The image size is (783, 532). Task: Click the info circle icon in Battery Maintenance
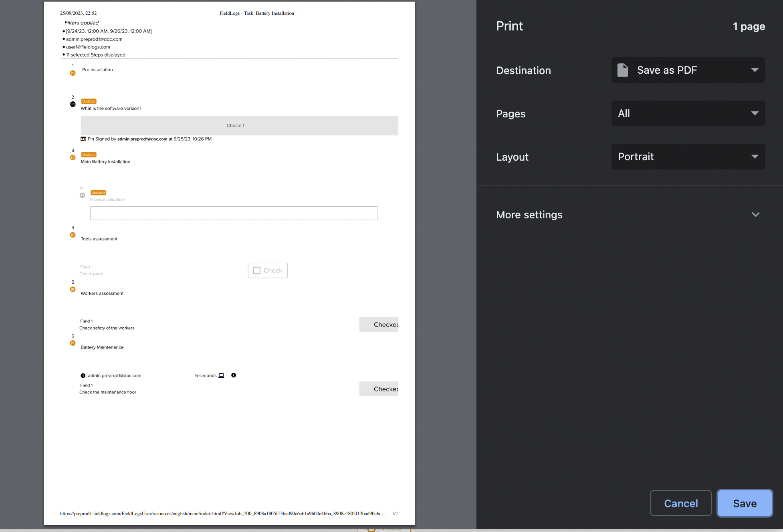234,375
